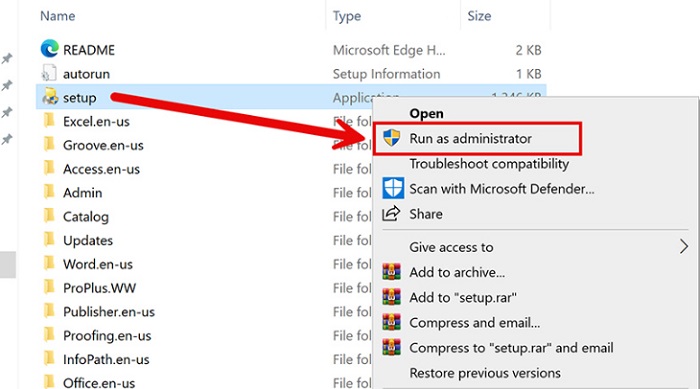Sort files by the Type column header

click(347, 16)
